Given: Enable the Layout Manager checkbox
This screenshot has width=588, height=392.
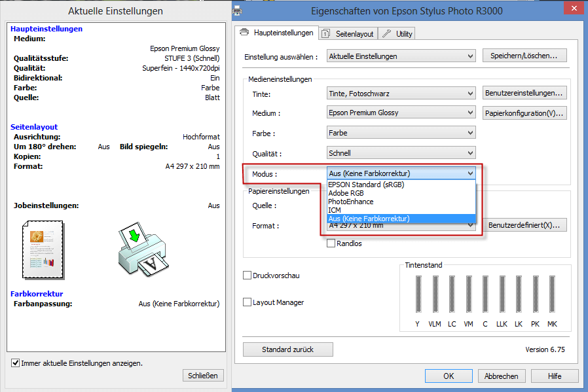Looking at the screenshot, I should (247, 302).
